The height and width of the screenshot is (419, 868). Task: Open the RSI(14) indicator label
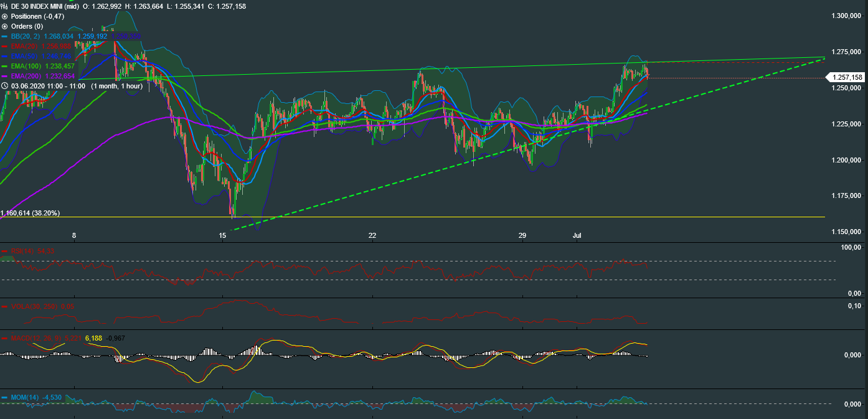pyautogui.click(x=22, y=251)
